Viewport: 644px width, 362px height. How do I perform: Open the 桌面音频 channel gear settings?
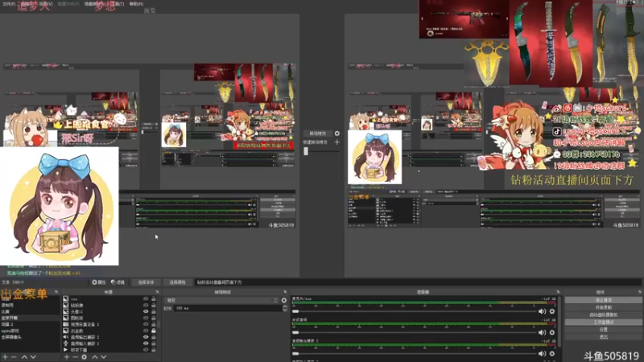(x=552, y=332)
